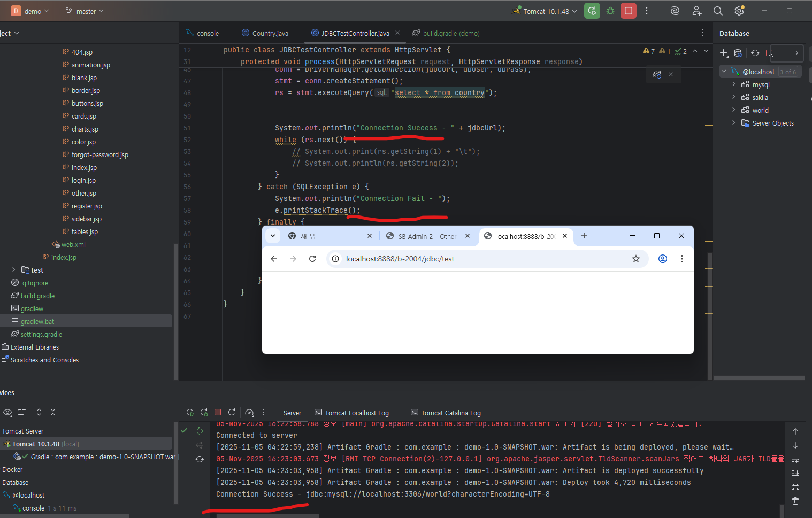
Task: Open IDE settings gear
Action: point(739,11)
